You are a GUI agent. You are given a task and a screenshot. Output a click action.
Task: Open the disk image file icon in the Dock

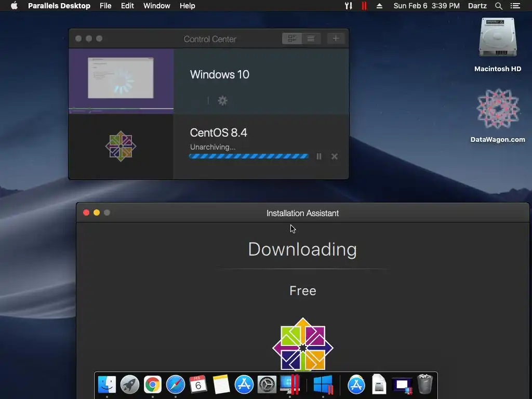(x=379, y=385)
